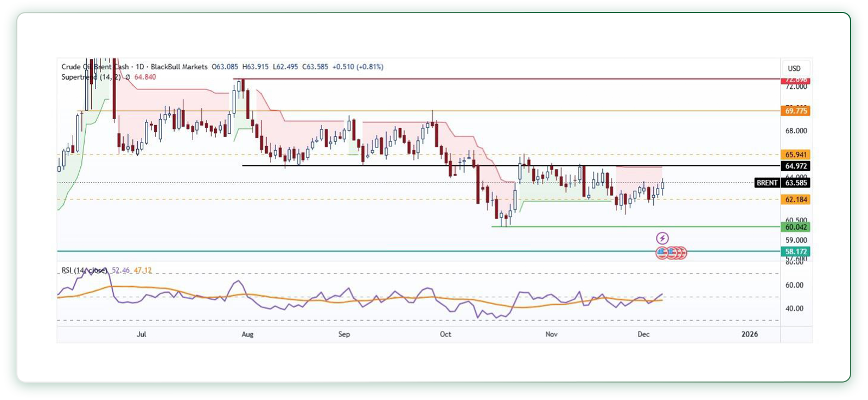The height and width of the screenshot is (400, 868).
Task: Click the 2026 label on time axis
Action: tap(750, 334)
